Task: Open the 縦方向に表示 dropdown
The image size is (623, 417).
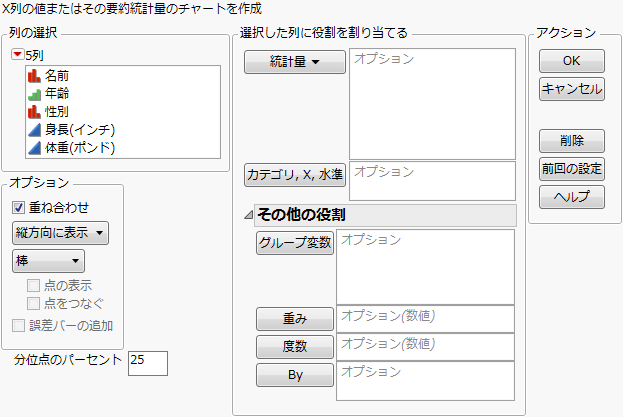Action: (61, 233)
